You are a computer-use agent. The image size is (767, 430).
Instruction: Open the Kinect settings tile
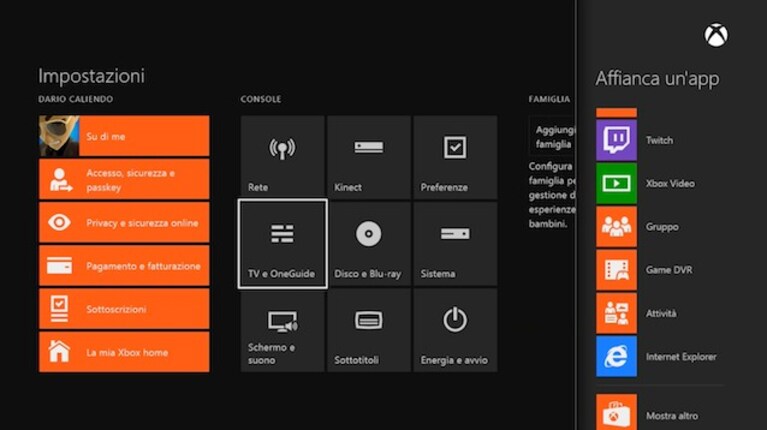[x=369, y=157]
